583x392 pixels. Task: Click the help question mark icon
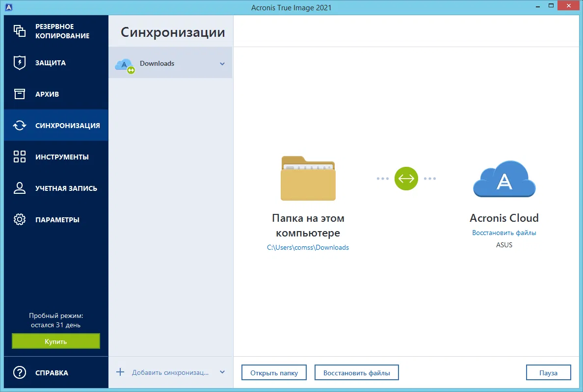tap(19, 373)
